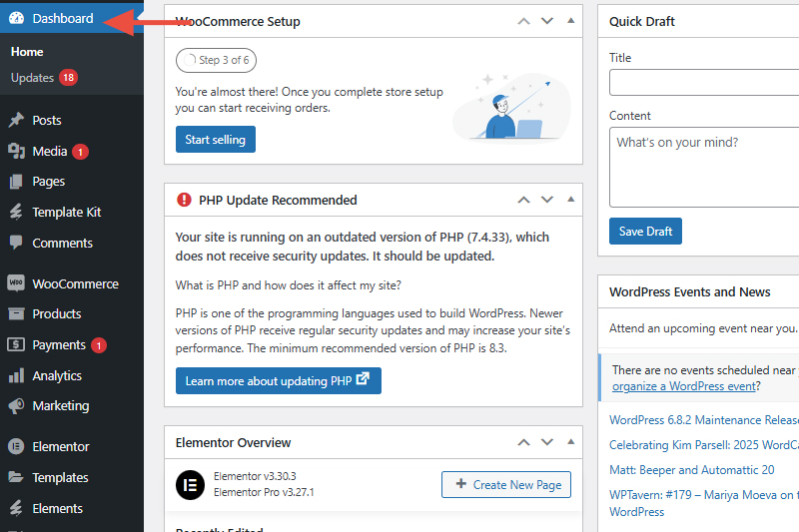799x532 pixels.
Task: Click the Elementor v3.30.3 version text
Action: pos(255,476)
